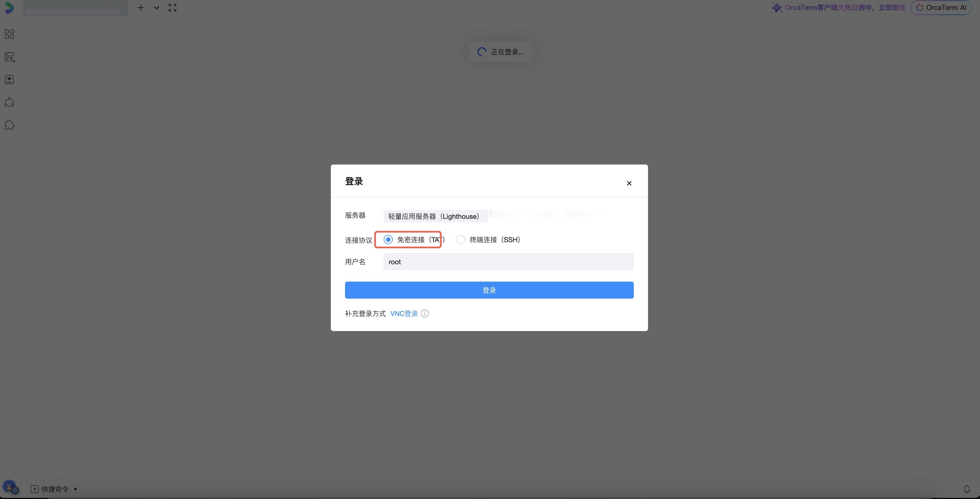Create a new terminal tab with plus icon

point(140,8)
